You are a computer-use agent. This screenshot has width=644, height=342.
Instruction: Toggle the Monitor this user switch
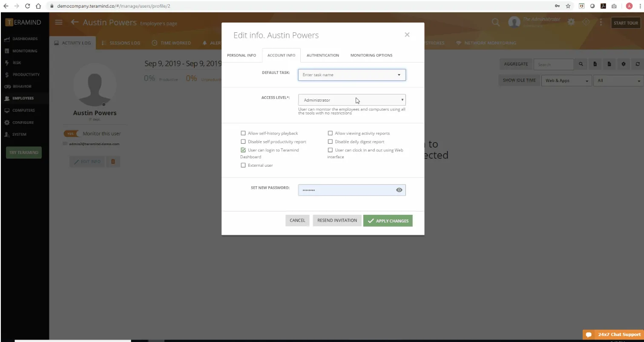71,134
